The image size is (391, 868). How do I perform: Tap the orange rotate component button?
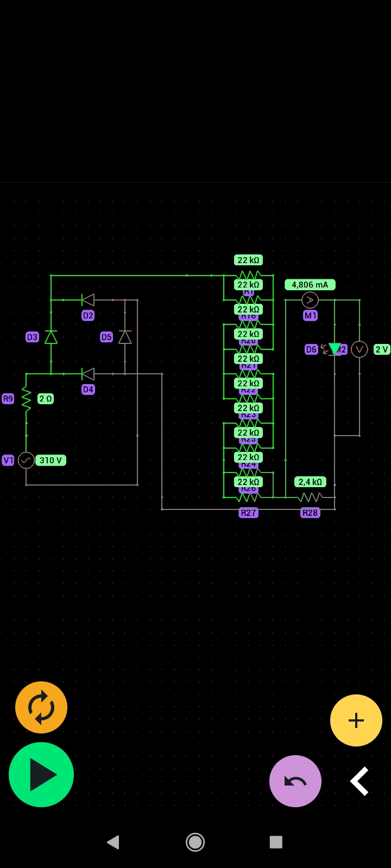coord(41,707)
